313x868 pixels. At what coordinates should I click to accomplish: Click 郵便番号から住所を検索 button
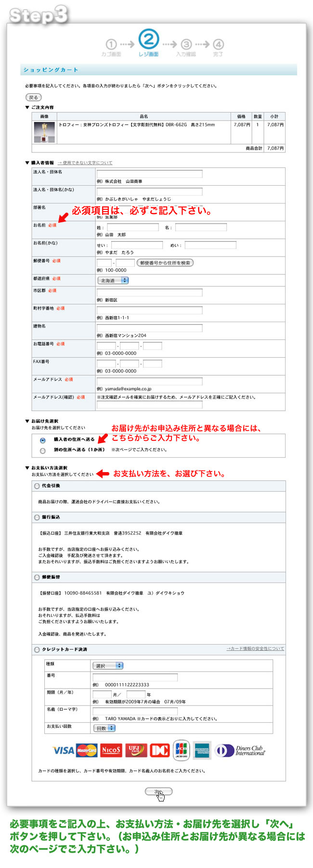click(165, 263)
